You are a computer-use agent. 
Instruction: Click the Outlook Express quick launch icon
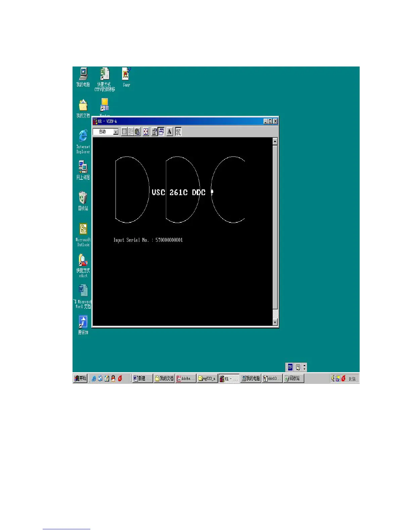(100, 379)
